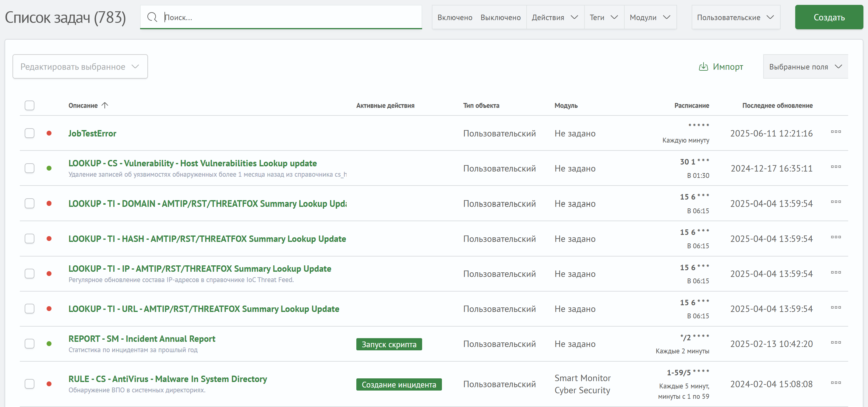The height and width of the screenshot is (407, 868).
Task: Open the three-dot menu for REPORT - SM - Incident Annual Report
Action: [836, 342]
